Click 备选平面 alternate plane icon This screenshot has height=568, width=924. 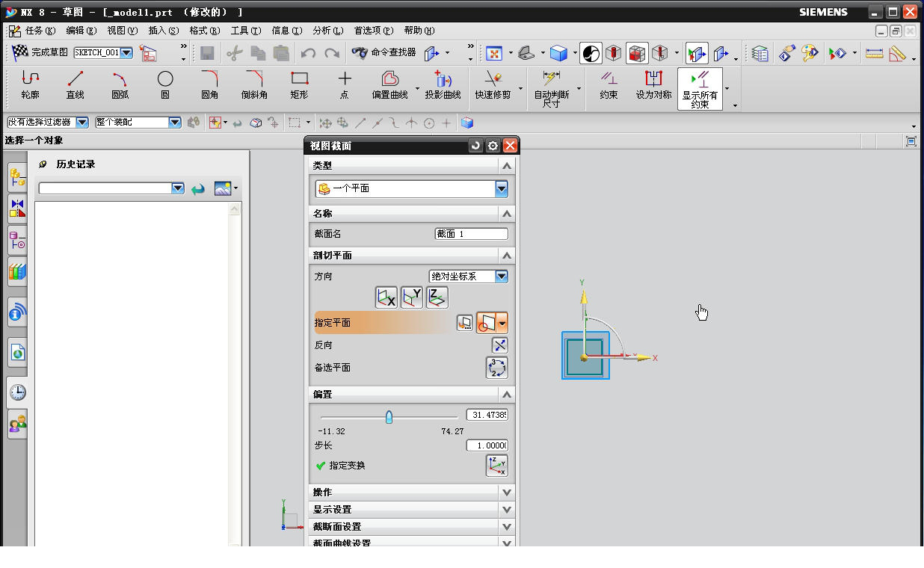[x=496, y=368]
